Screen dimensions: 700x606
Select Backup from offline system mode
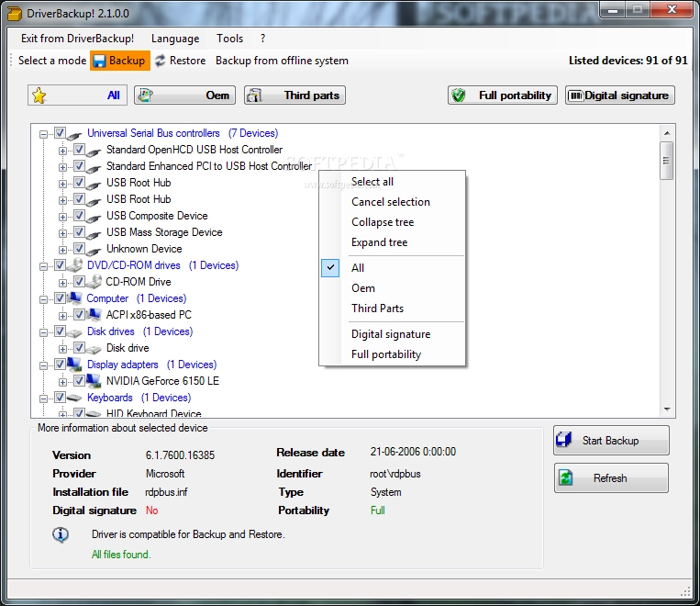(x=282, y=61)
